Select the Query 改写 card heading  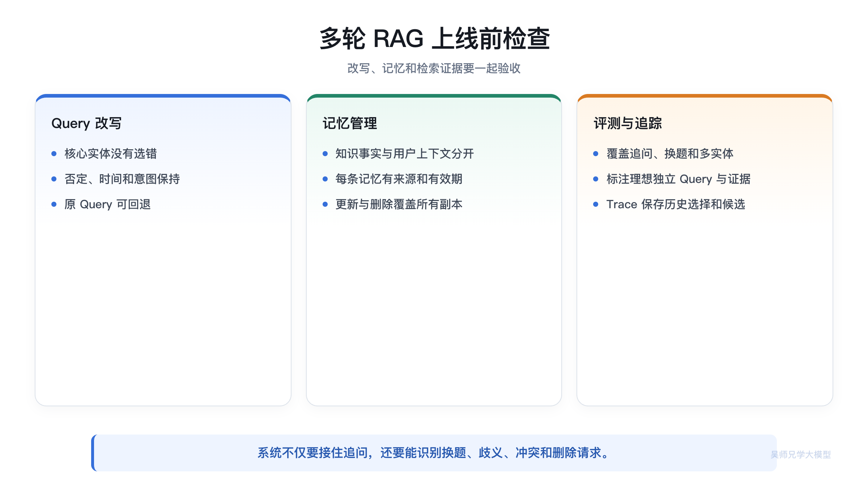point(86,123)
